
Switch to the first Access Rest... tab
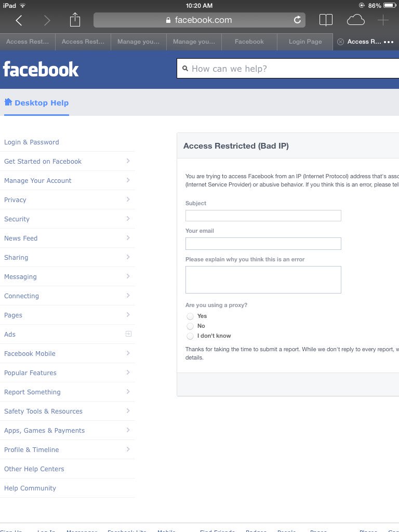click(28, 42)
